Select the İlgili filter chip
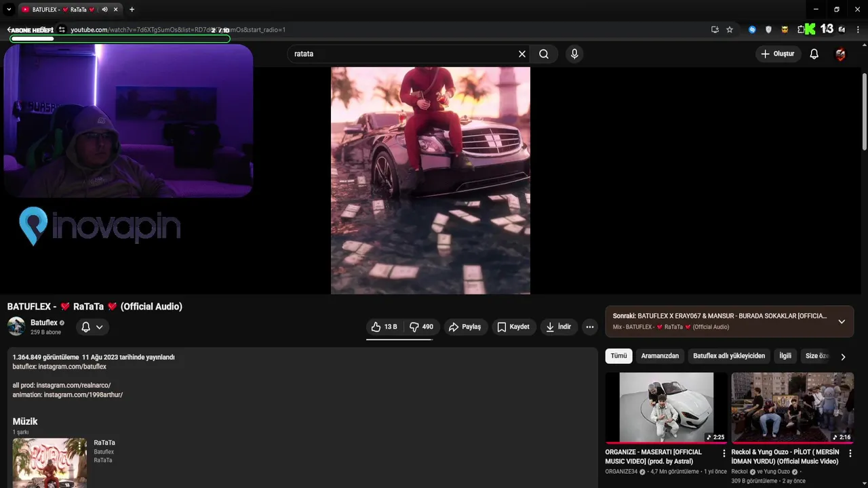868x488 pixels. [x=785, y=356]
